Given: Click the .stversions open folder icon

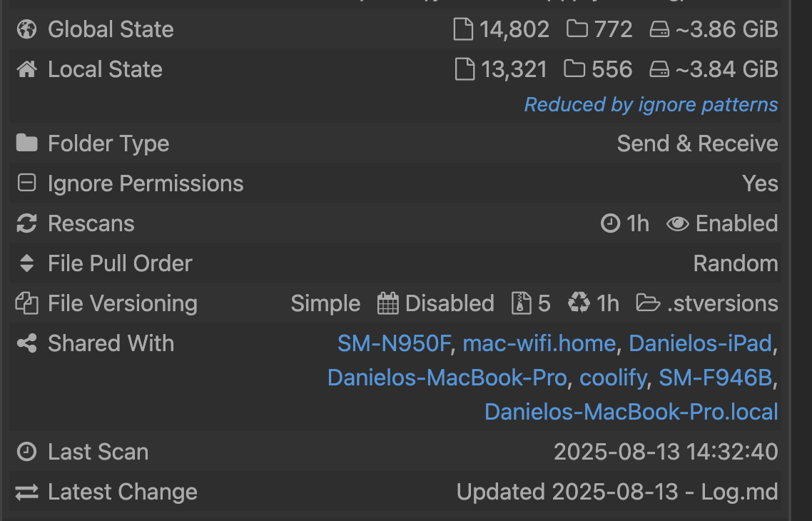Looking at the screenshot, I should pyautogui.click(x=648, y=303).
